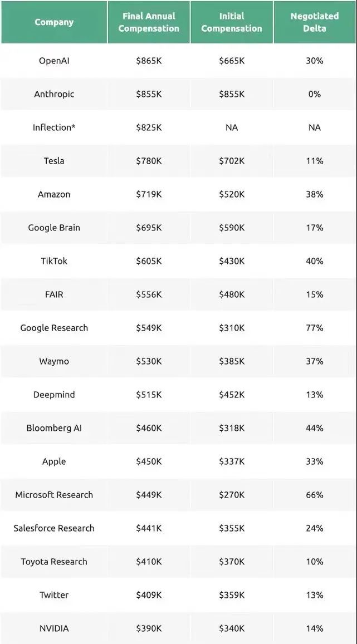
Task: Select TikTok's $430K initial compensation
Action: [x=232, y=261]
